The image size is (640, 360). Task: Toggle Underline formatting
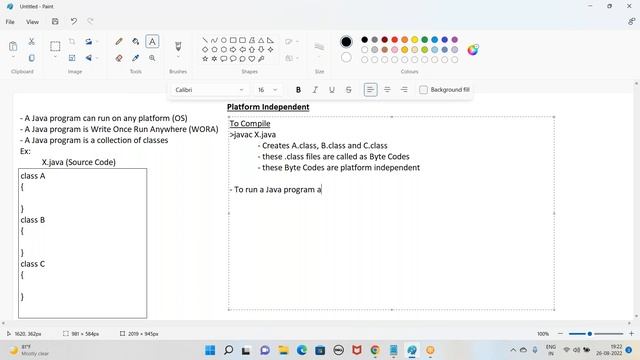[332, 90]
